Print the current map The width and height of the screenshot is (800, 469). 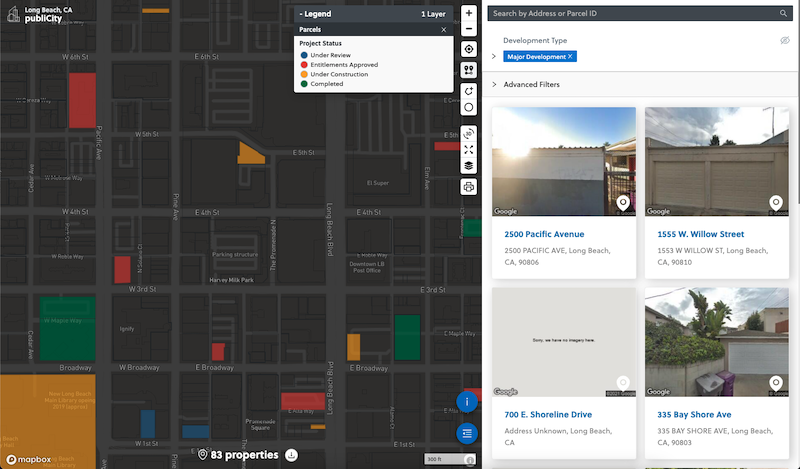(x=468, y=187)
